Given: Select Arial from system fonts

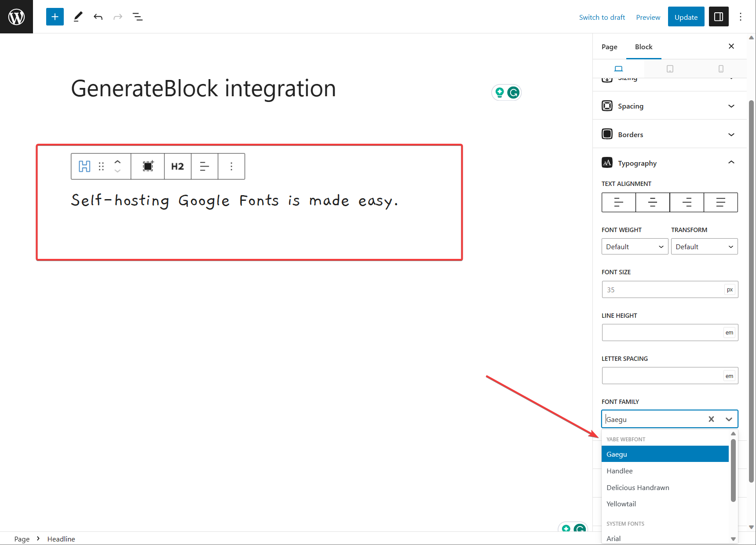Looking at the screenshot, I should point(665,538).
